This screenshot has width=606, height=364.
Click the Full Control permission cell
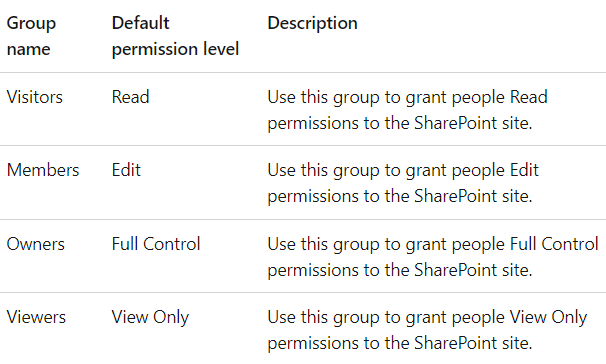click(156, 244)
